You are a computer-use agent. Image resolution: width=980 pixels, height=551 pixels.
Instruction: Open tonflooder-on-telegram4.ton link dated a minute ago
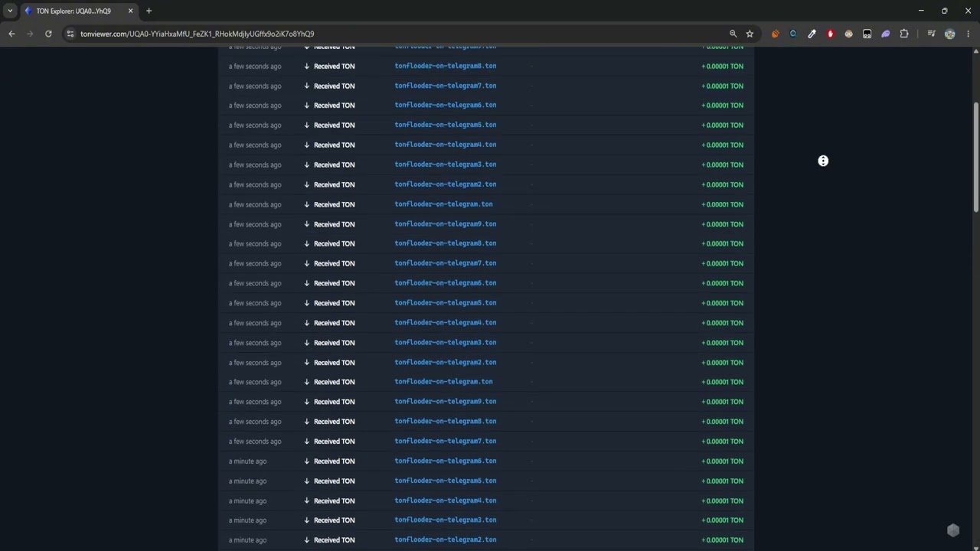[446, 500]
